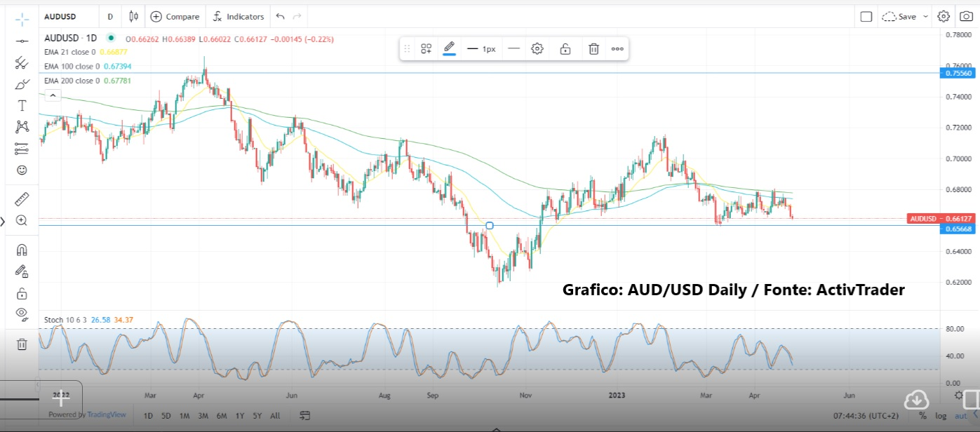Open the Save dropdown arrow
This screenshot has height=432, width=980.
pyautogui.click(x=925, y=16)
